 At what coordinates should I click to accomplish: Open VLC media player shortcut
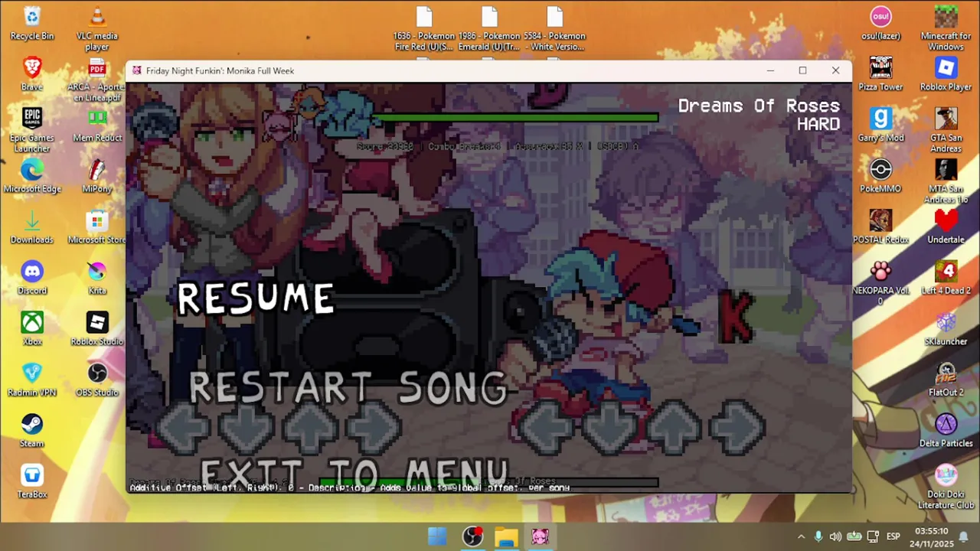(x=97, y=28)
